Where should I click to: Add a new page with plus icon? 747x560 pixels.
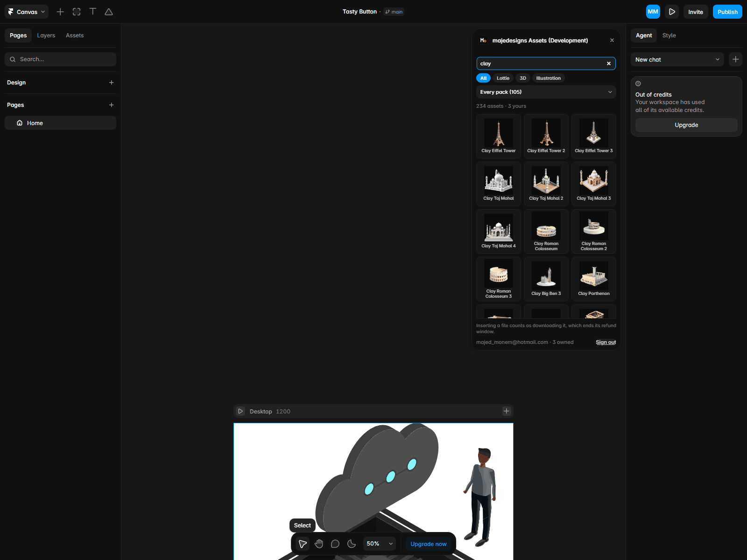(x=111, y=105)
